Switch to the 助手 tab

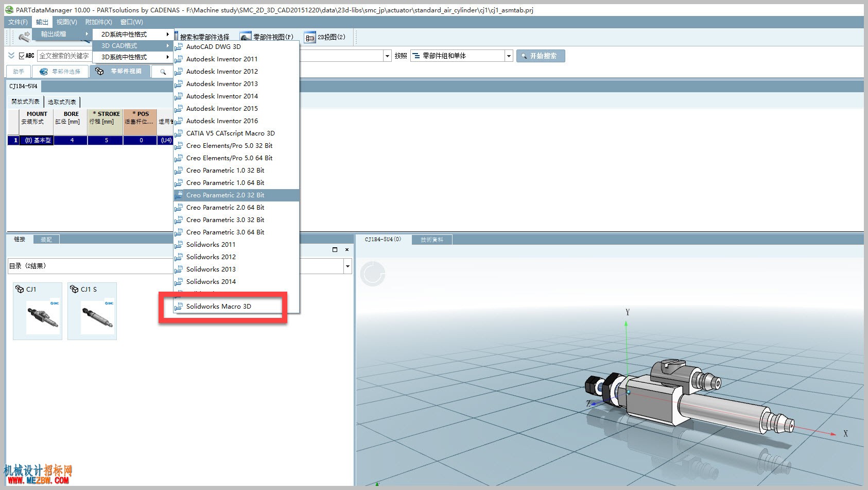[x=19, y=72]
